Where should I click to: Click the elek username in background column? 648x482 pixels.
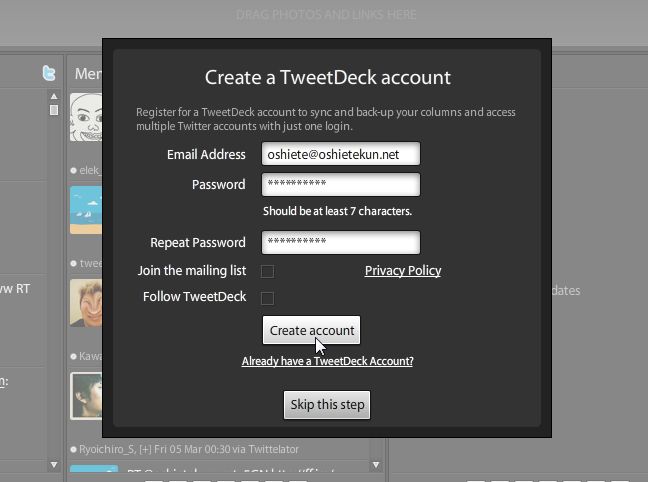coord(89,170)
